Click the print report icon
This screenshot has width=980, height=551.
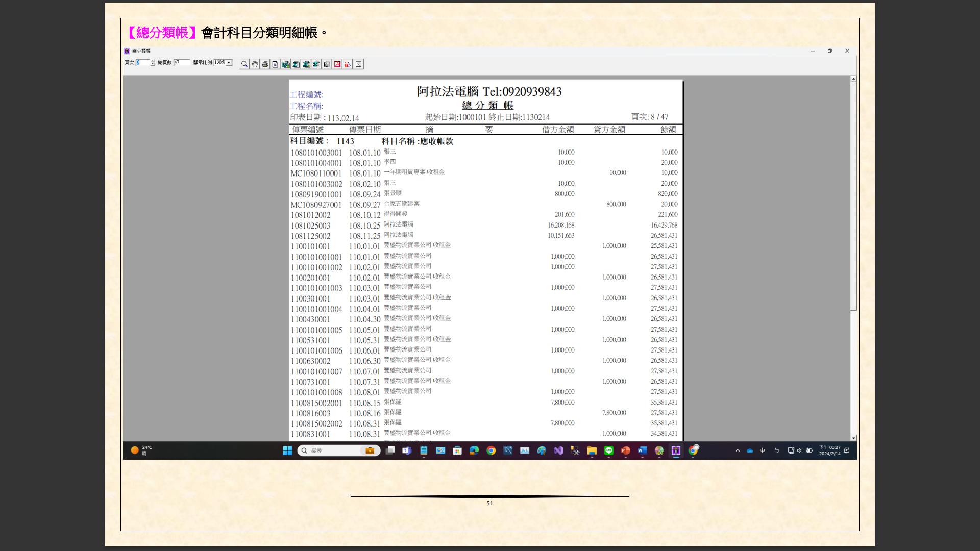(265, 64)
